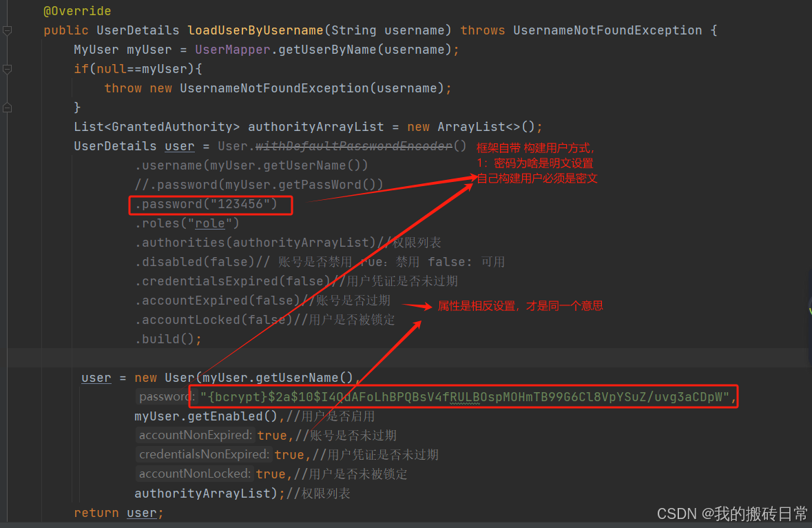Image resolution: width=812 pixels, height=528 pixels.
Task: Expand the folded region marker beside the closing brace
Action: (7, 108)
